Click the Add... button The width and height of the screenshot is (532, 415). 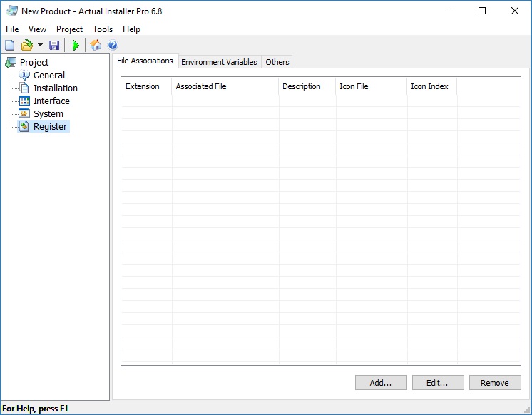(x=381, y=383)
